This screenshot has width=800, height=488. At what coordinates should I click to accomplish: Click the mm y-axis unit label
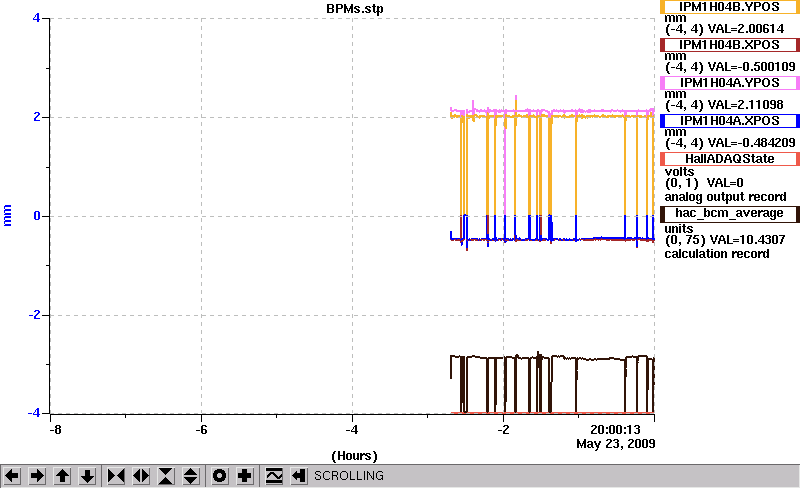(x=7, y=215)
